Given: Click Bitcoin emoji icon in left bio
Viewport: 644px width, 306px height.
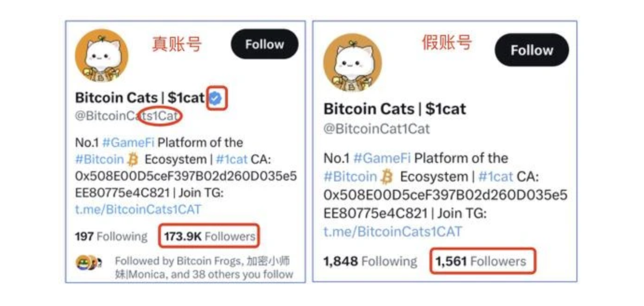Looking at the screenshot, I should click(133, 160).
